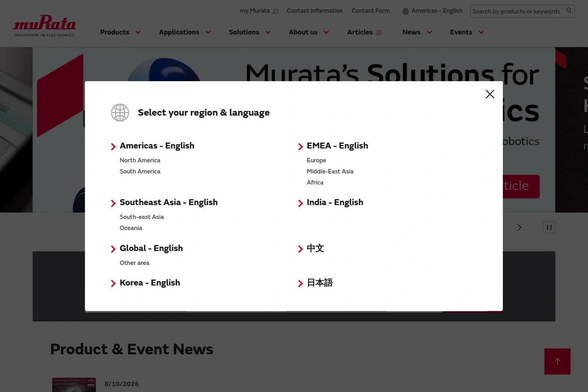Click the 8/10/2026 news date

click(x=122, y=384)
